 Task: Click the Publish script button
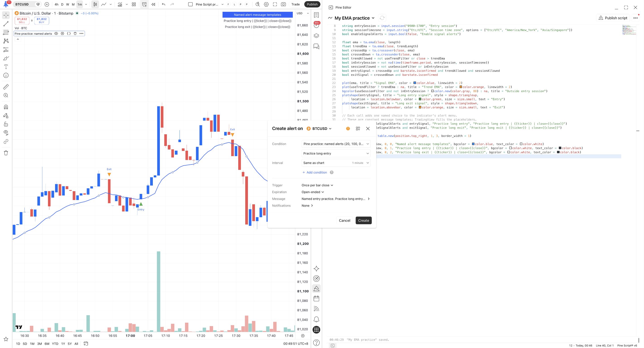tap(613, 18)
